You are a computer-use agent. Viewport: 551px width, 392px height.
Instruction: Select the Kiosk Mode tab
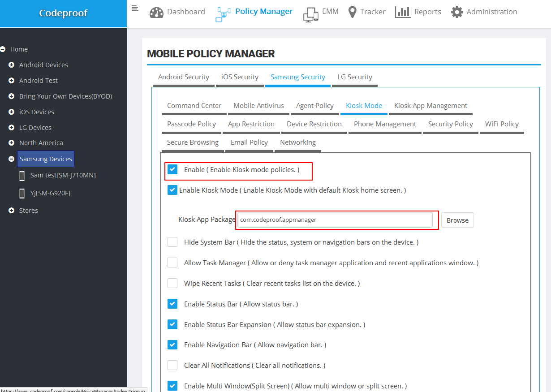(364, 106)
